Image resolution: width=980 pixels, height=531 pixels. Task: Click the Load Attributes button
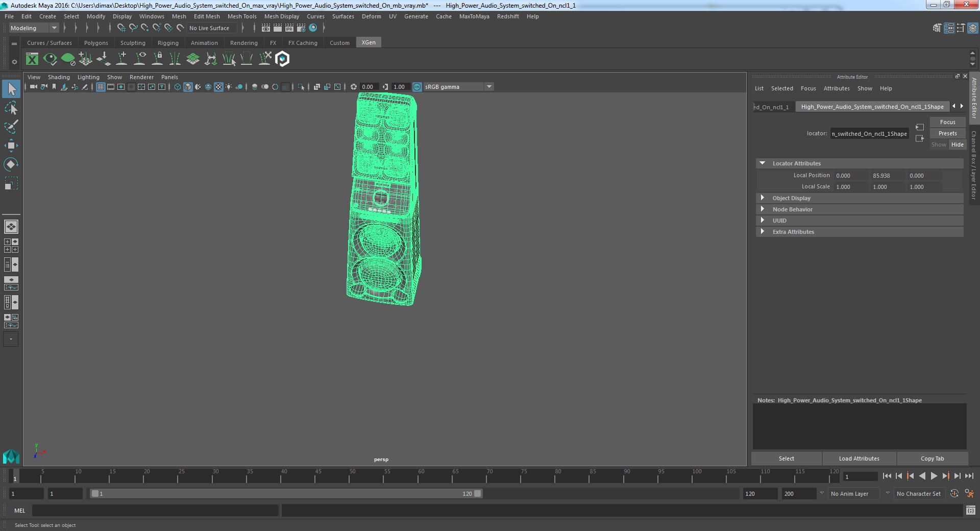click(859, 458)
